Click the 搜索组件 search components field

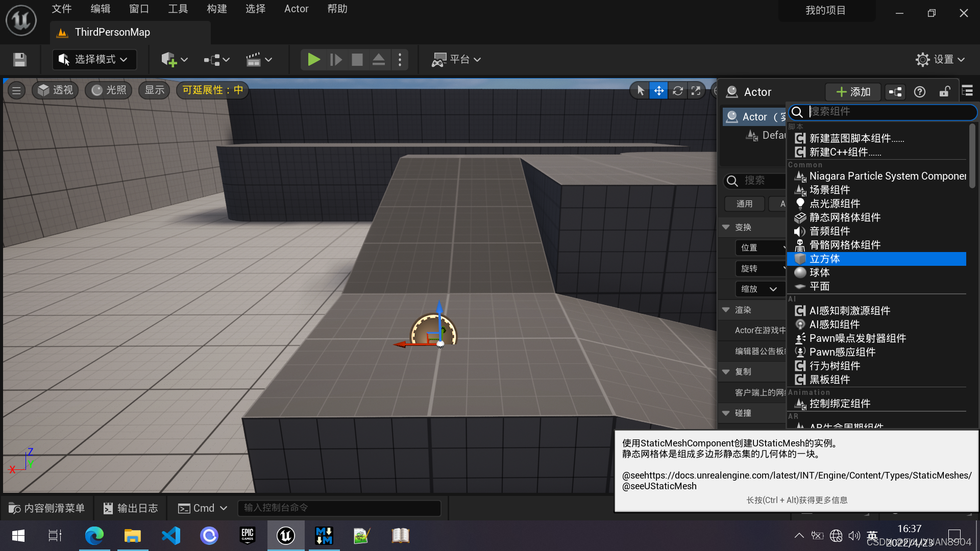[x=883, y=112]
